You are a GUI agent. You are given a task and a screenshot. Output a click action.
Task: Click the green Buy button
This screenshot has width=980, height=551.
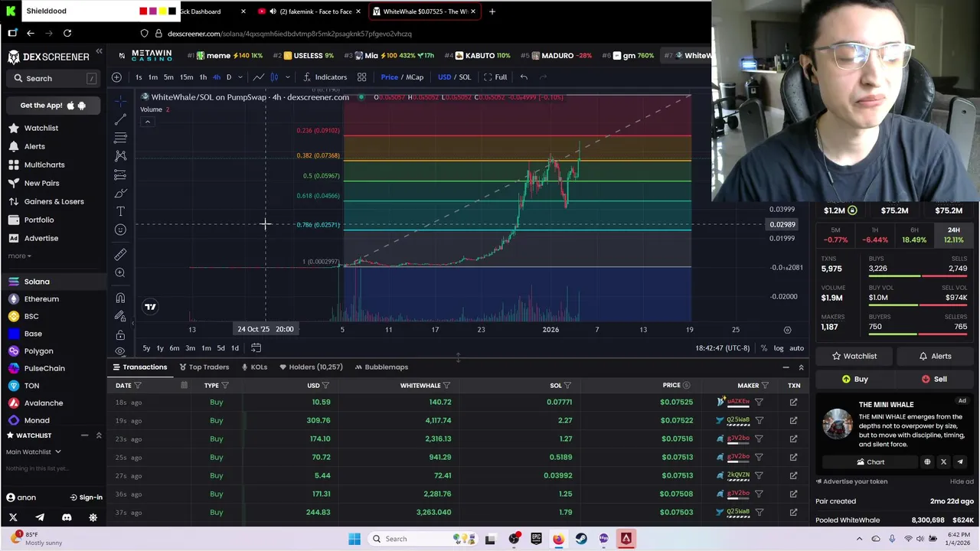click(854, 379)
